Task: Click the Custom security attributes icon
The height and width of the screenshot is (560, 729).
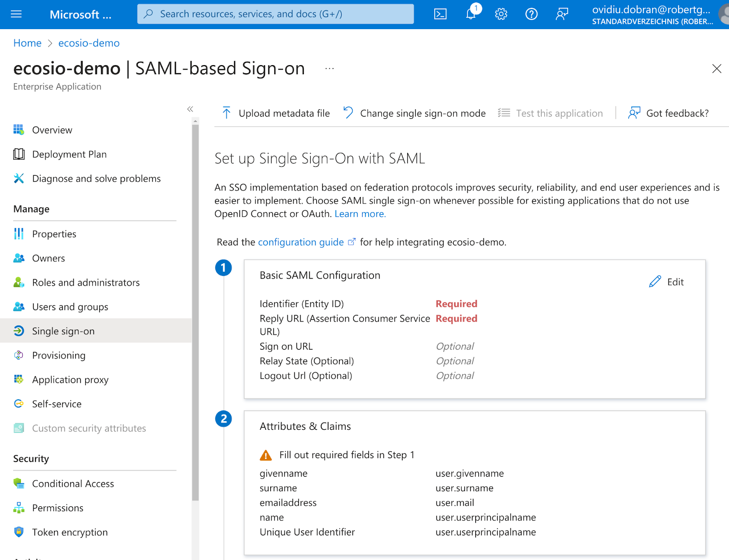Action: coord(19,428)
